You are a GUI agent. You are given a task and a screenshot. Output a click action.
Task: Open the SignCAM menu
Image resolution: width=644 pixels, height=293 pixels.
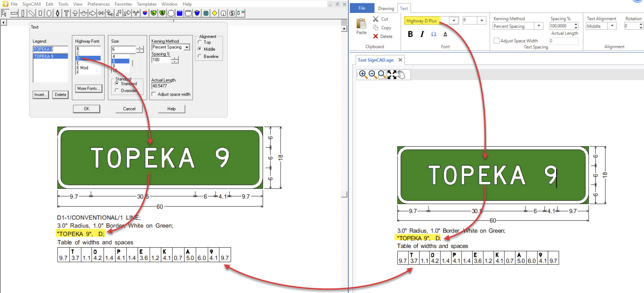click(31, 4)
